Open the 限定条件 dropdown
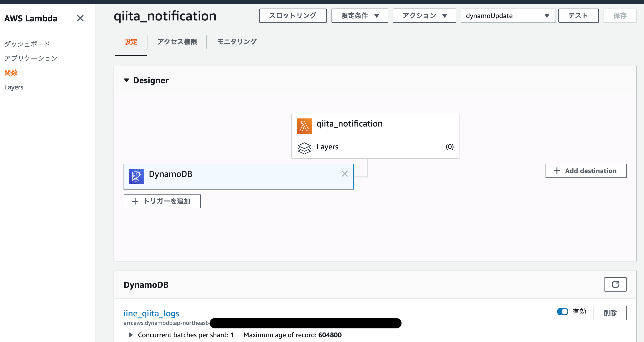The image size is (644, 342). pyautogui.click(x=360, y=16)
